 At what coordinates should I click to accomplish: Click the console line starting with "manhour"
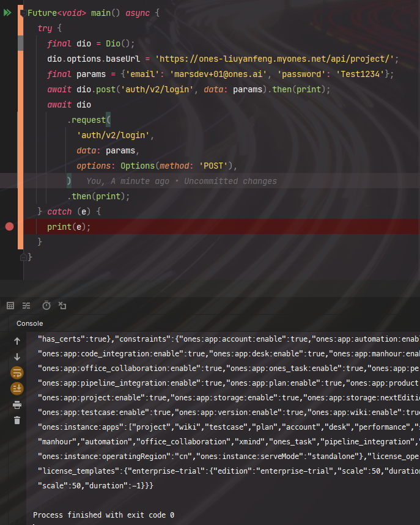point(229,442)
